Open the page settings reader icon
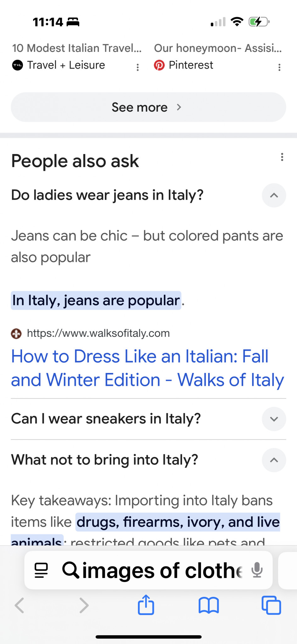297x644 pixels. (x=41, y=570)
